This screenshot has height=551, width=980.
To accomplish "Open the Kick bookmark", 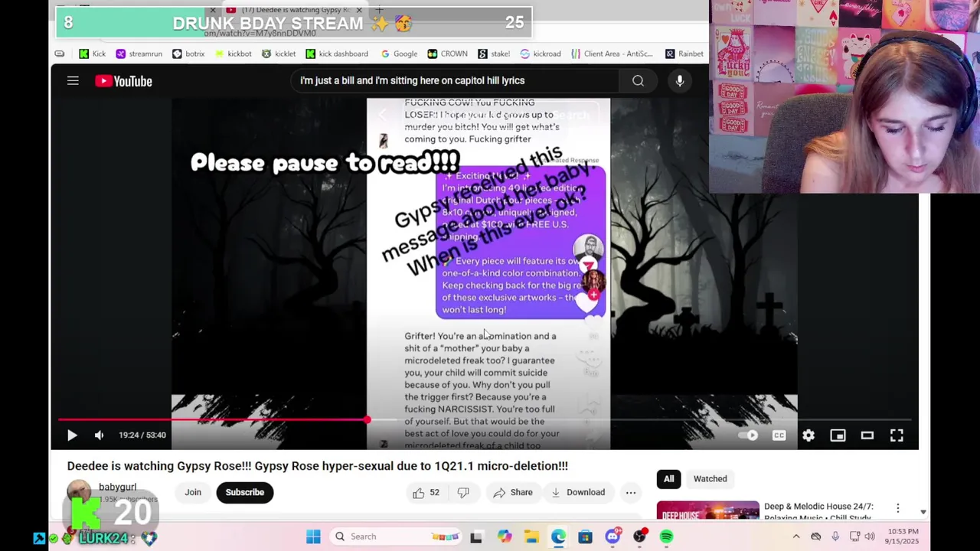I will point(93,54).
